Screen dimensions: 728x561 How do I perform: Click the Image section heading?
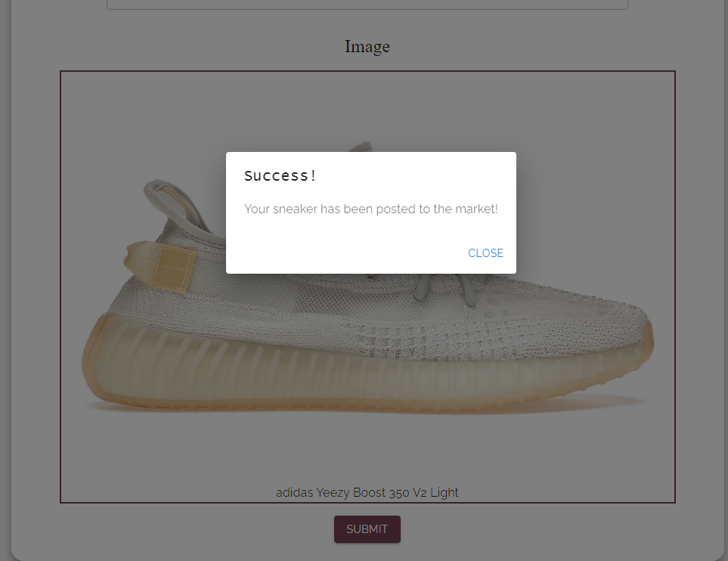[x=367, y=46]
